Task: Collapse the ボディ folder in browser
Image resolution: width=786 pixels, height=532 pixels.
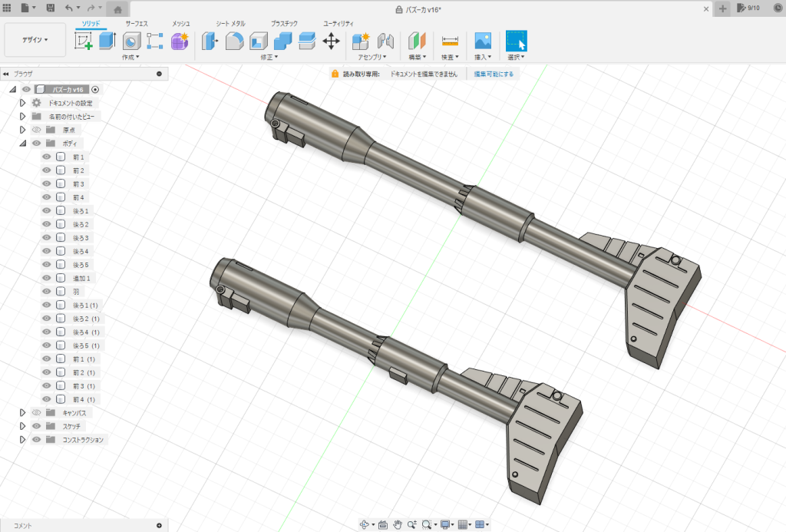Action: tap(22, 143)
